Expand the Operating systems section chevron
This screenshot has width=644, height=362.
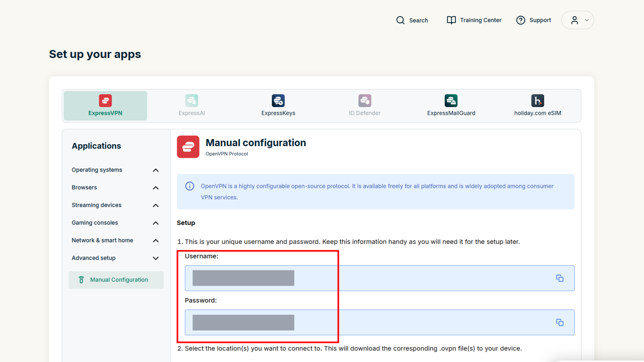coord(156,170)
